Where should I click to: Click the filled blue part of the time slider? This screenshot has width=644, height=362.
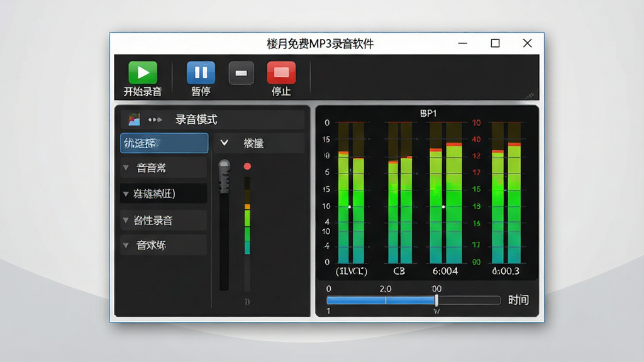(x=381, y=300)
